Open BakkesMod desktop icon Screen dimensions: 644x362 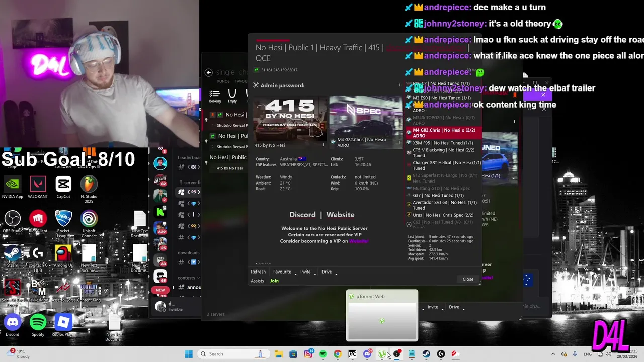(38, 291)
